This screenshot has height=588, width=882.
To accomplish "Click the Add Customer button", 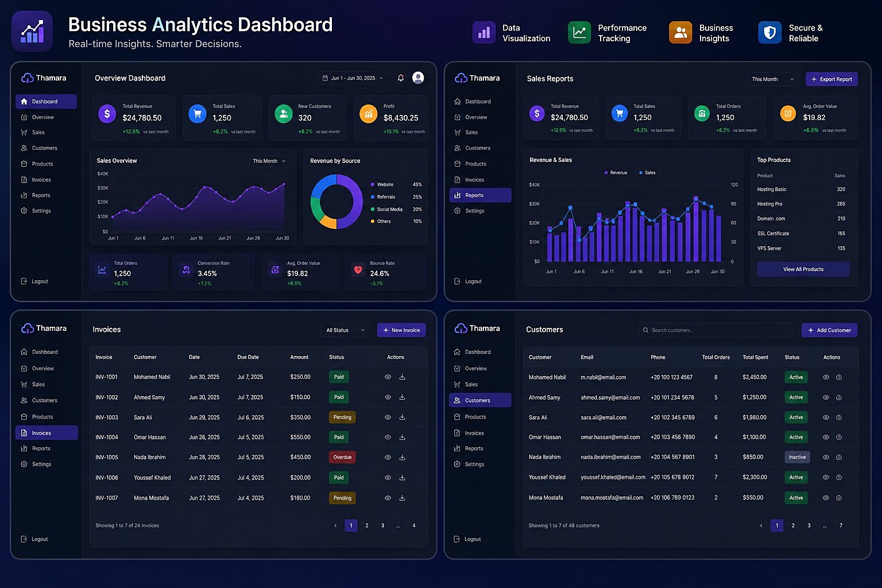I will click(830, 330).
